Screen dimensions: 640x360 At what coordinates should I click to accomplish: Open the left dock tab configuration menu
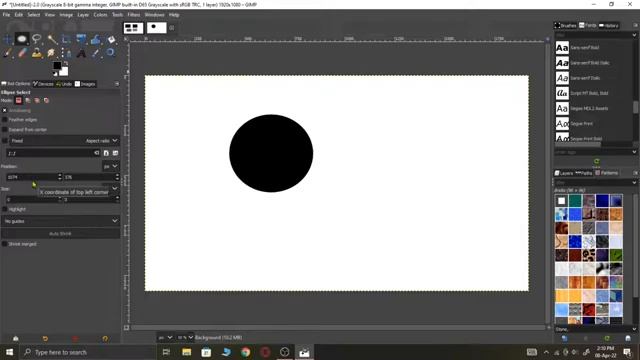pyautogui.click(x=117, y=84)
